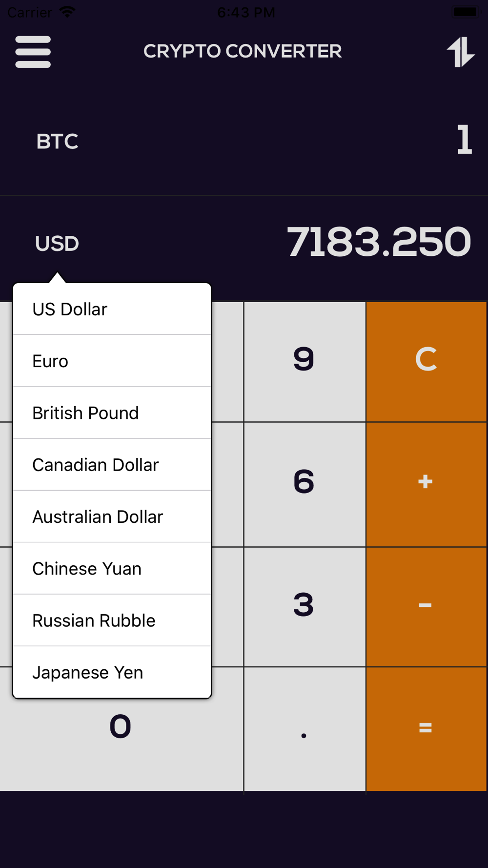Tap the equals key
This screenshot has width=488, height=868.
(426, 729)
